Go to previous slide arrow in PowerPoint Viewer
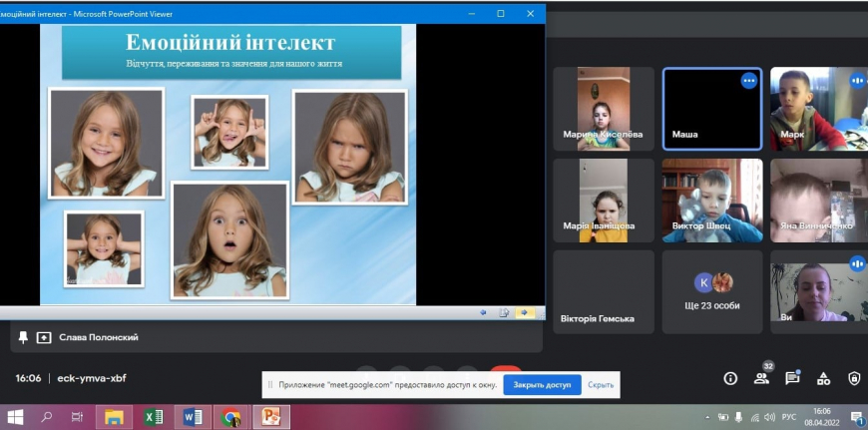 click(x=484, y=312)
